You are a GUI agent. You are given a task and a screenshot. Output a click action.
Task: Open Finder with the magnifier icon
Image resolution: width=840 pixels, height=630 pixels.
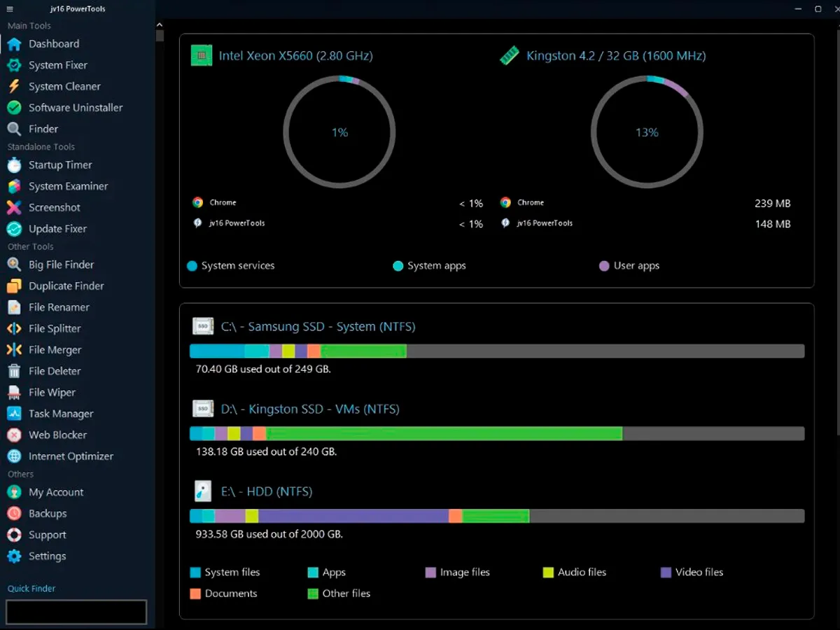14,129
